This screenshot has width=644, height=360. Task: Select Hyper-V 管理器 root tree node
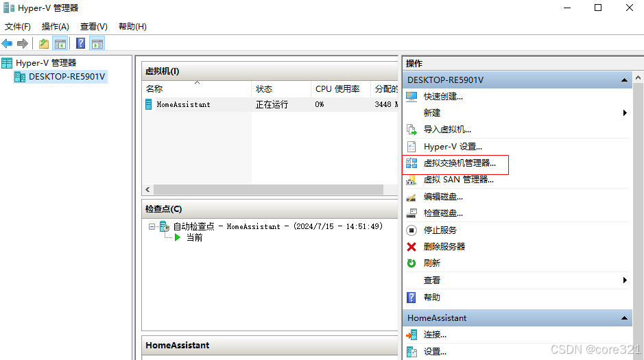tap(46, 63)
